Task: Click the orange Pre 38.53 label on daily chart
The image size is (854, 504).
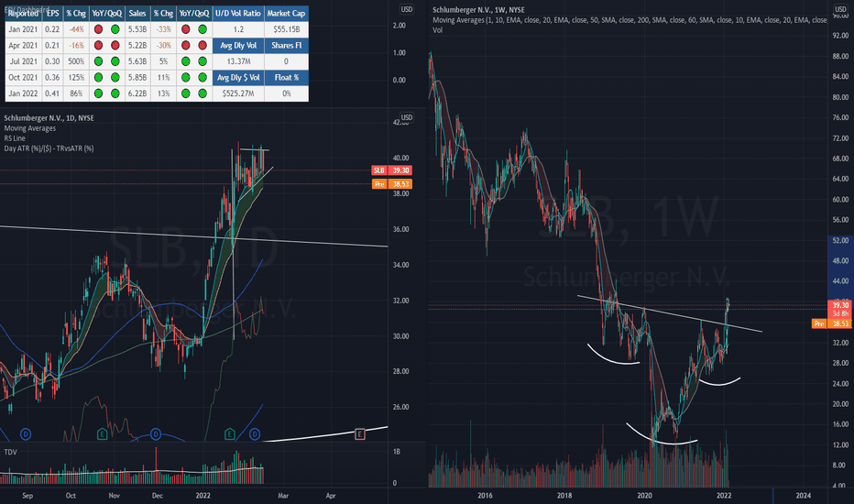Action: [x=391, y=184]
